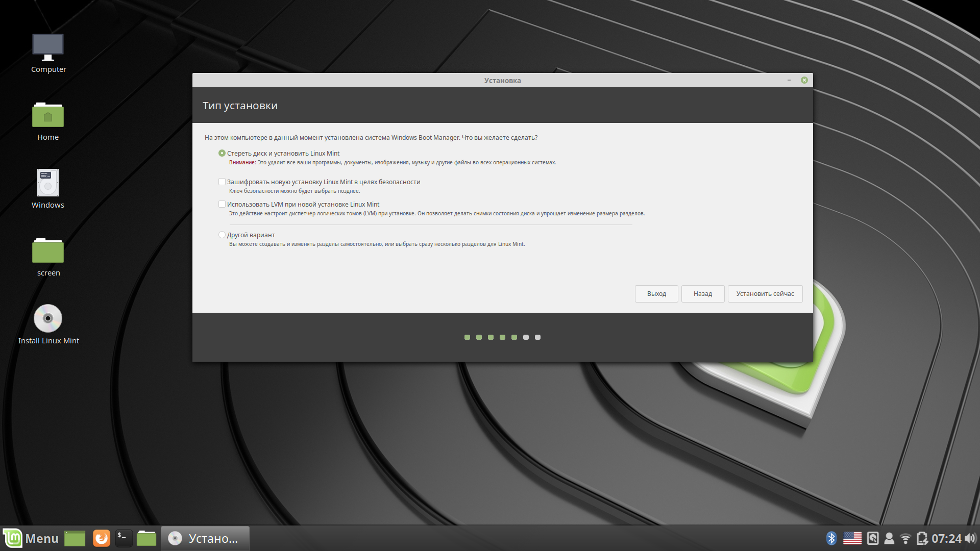The image size is (980, 551).
Task: Open the update manager tray icon
Action: [873, 538]
